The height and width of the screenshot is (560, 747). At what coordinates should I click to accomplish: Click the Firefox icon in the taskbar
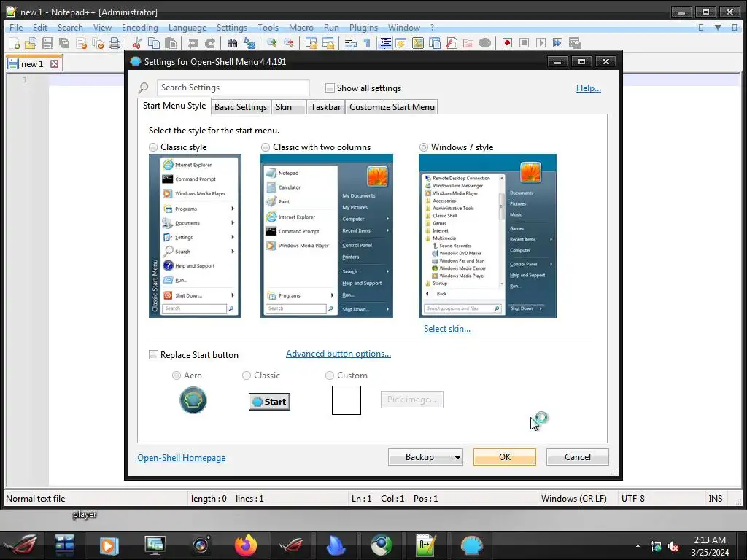click(246, 545)
